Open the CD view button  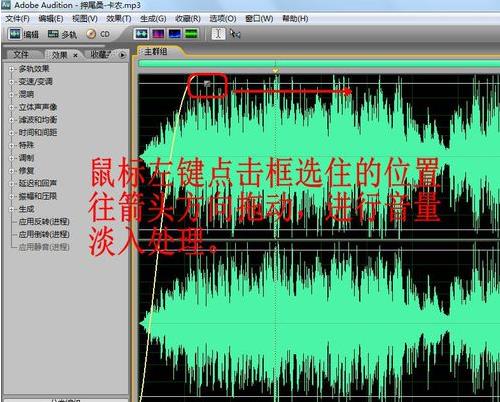(x=98, y=34)
